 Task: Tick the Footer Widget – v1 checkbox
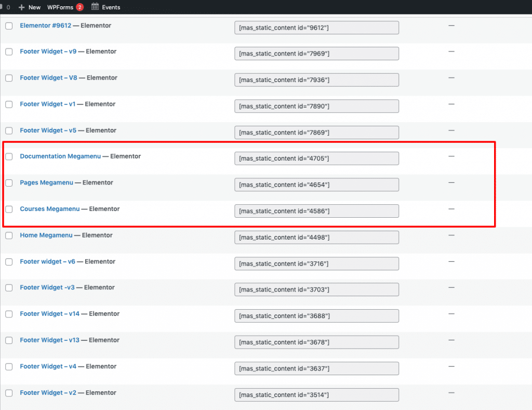pyautogui.click(x=9, y=104)
